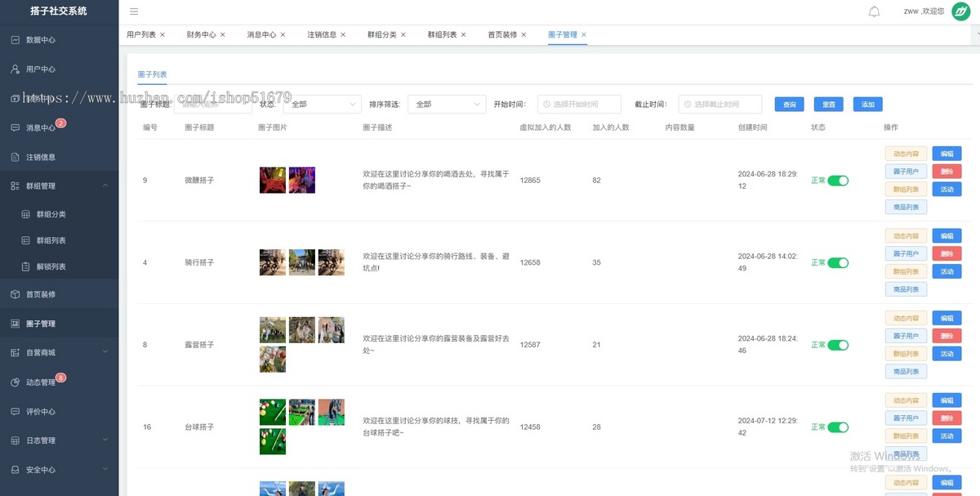Open 动态内容 for 露营搭子 row
The height and width of the screenshot is (496, 980).
point(906,318)
